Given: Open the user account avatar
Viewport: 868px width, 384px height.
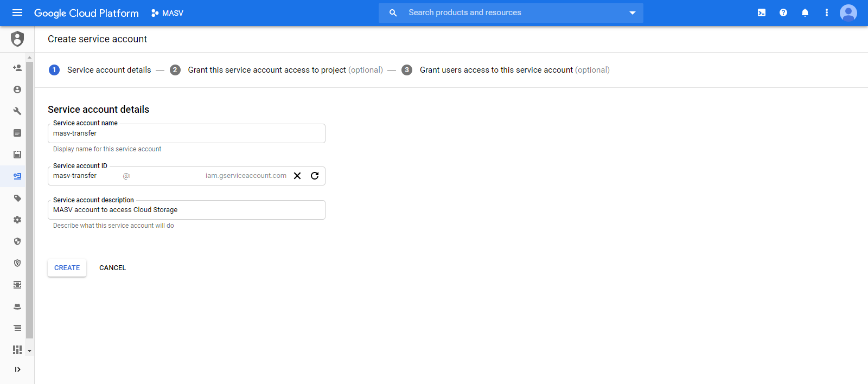Looking at the screenshot, I should click(848, 12).
